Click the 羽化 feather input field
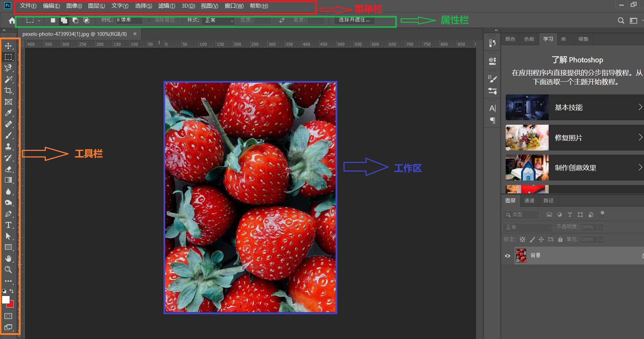 tap(129, 20)
